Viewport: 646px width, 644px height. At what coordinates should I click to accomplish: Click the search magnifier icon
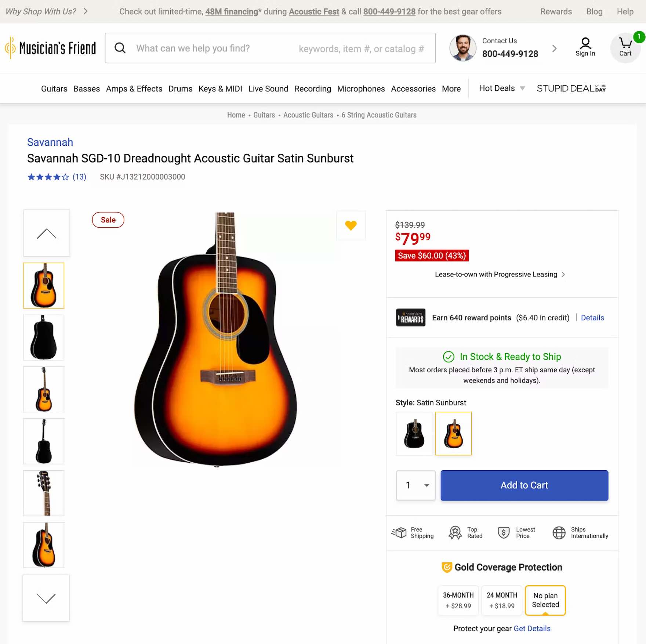pos(120,48)
